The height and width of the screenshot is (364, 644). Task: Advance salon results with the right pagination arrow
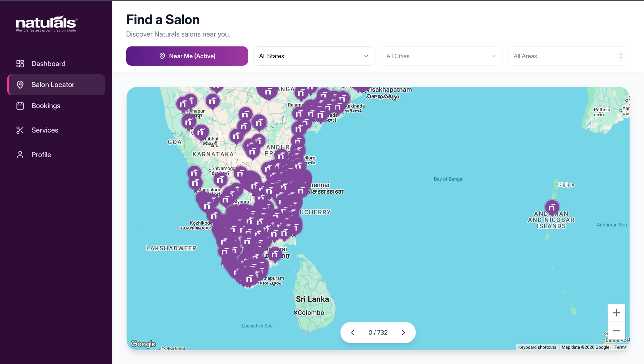[x=404, y=332]
